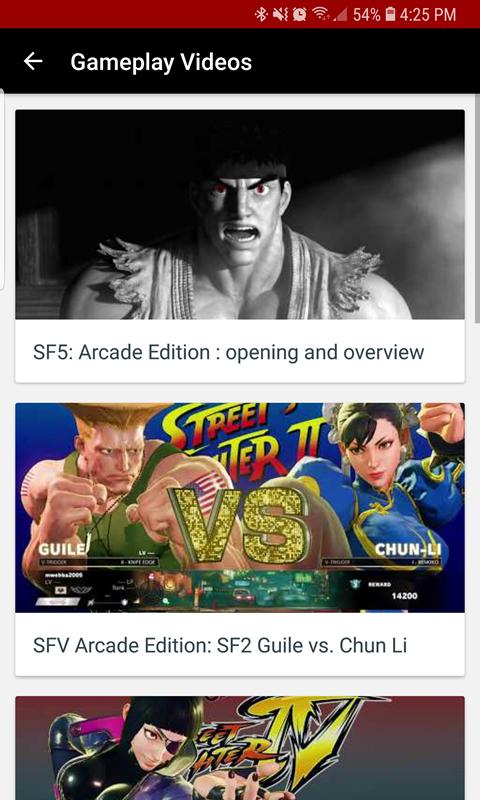This screenshot has width=480, height=800.
Task: Tap the 'Gameplay Videos' header title
Action: click(161, 62)
